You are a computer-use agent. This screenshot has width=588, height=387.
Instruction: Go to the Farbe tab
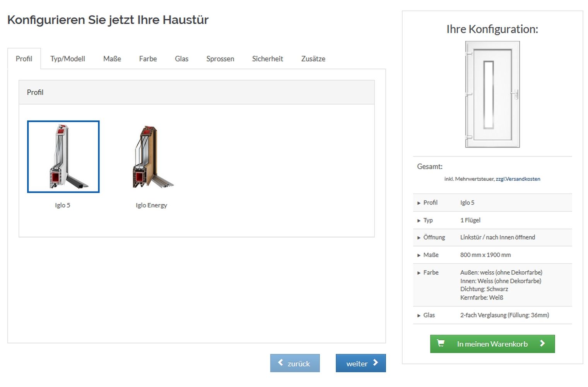point(148,59)
